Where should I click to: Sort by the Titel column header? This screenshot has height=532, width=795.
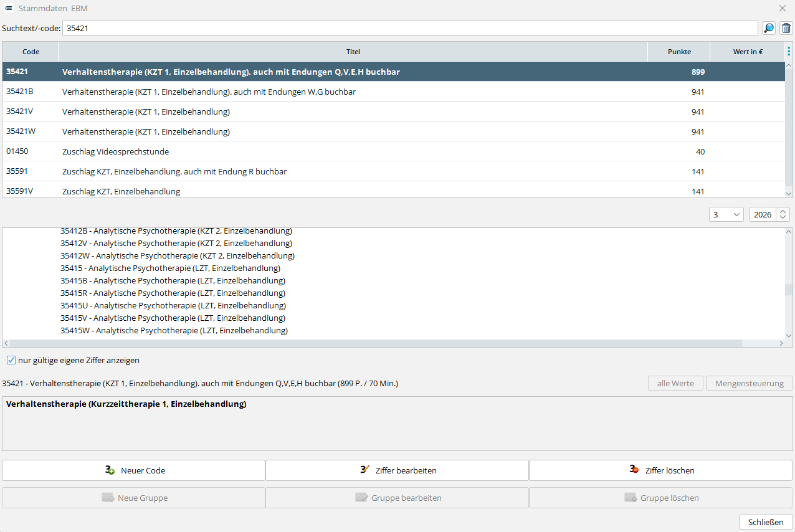click(353, 52)
